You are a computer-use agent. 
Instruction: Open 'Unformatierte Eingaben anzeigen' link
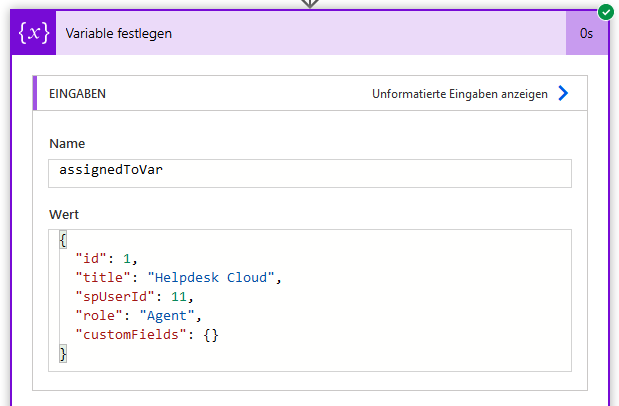[x=460, y=94]
